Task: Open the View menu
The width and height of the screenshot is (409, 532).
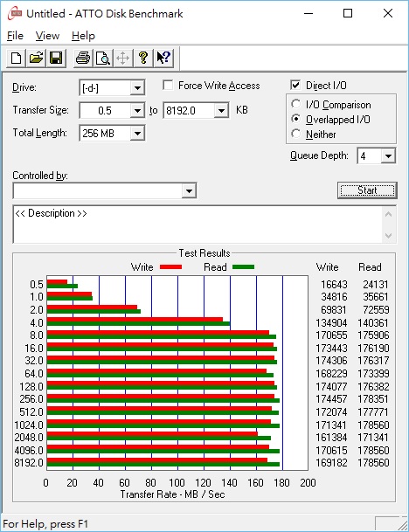Action: pyautogui.click(x=47, y=36)
